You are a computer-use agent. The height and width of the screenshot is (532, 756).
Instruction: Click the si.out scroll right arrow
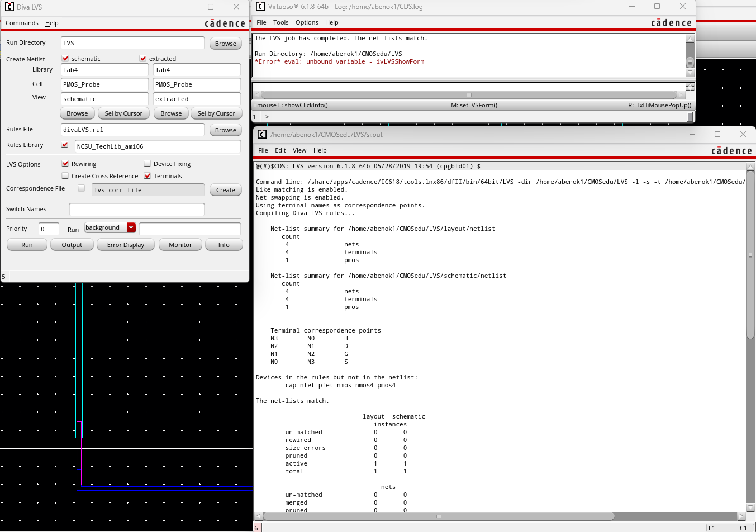741,516
